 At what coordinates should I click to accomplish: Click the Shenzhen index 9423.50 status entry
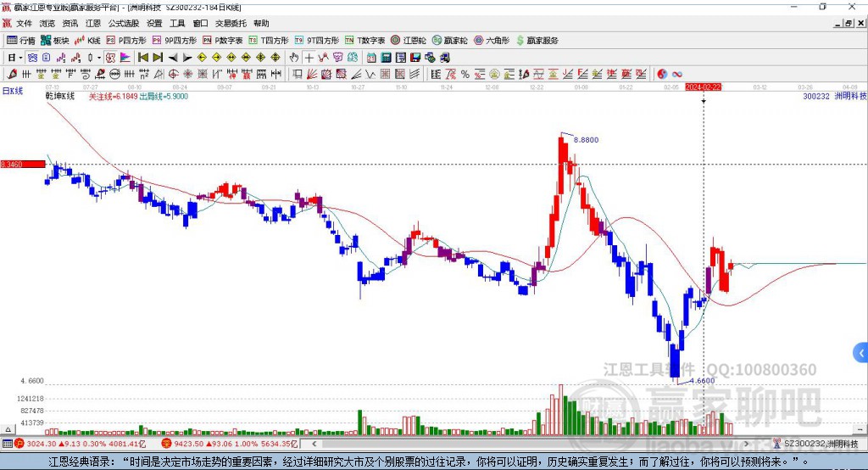pyautogui.click(x=230, y=444)
